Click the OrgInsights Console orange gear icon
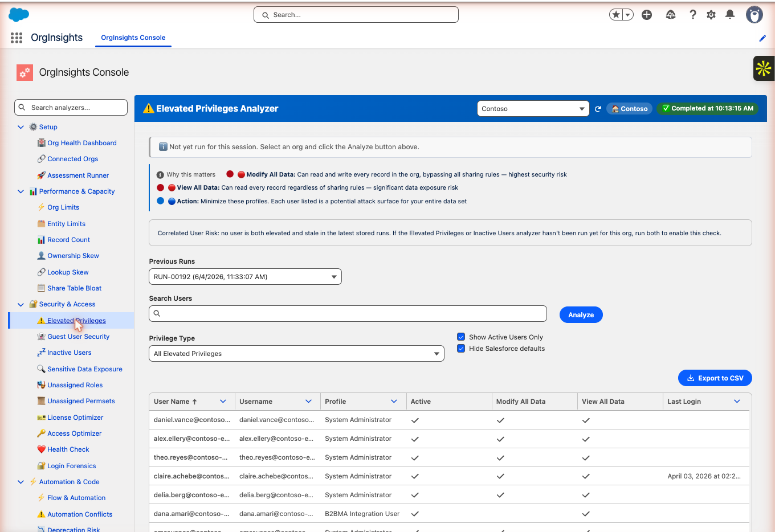 25,72
